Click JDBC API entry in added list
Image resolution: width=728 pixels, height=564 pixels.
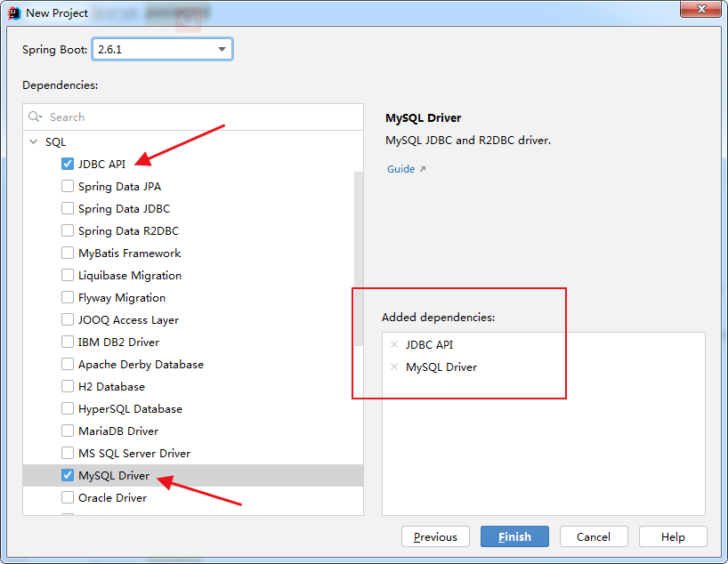(429, 344)
